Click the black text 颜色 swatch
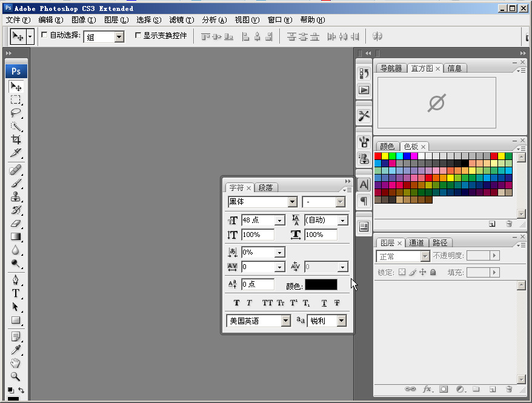 (321, 284)
